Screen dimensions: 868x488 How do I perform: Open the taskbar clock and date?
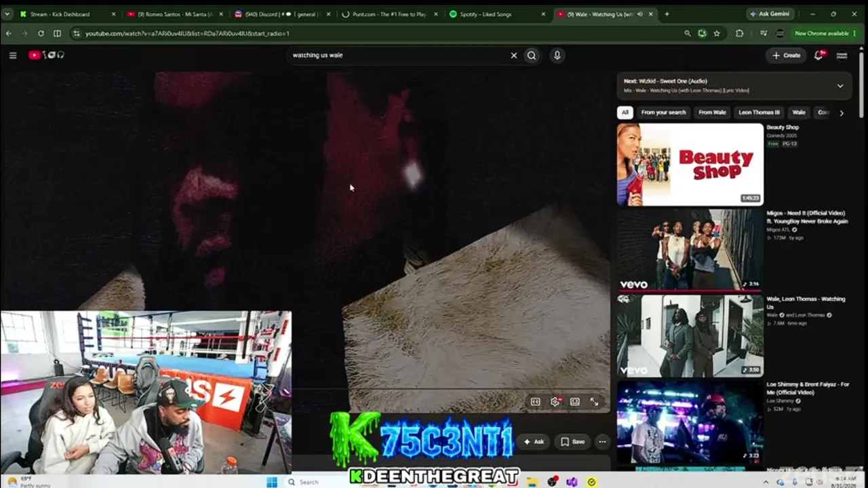(846, 482)
